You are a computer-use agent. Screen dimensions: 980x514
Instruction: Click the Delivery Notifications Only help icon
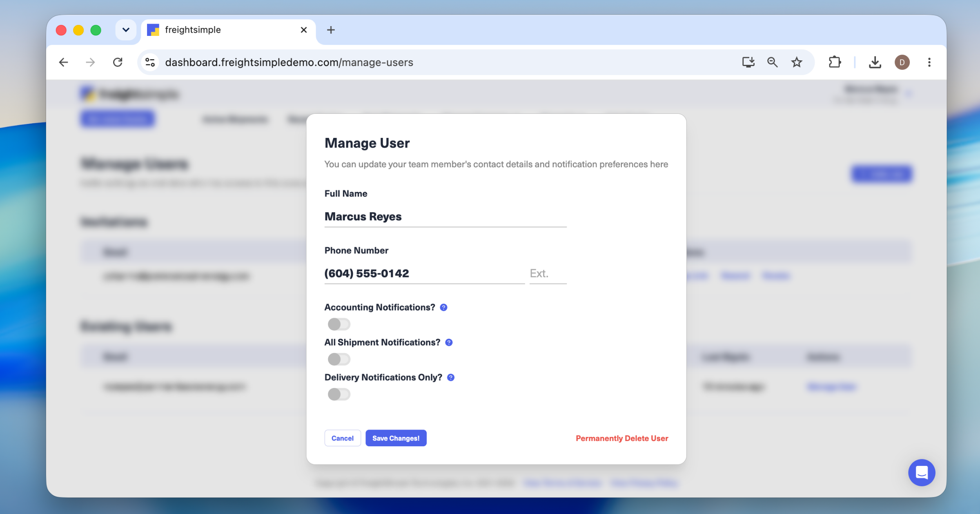click(x=451, y=378)
